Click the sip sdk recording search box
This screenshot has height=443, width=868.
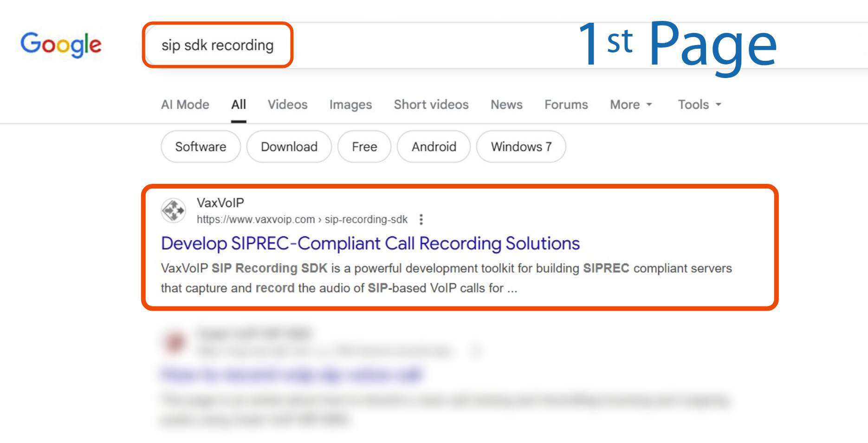(x=217, y=46)
